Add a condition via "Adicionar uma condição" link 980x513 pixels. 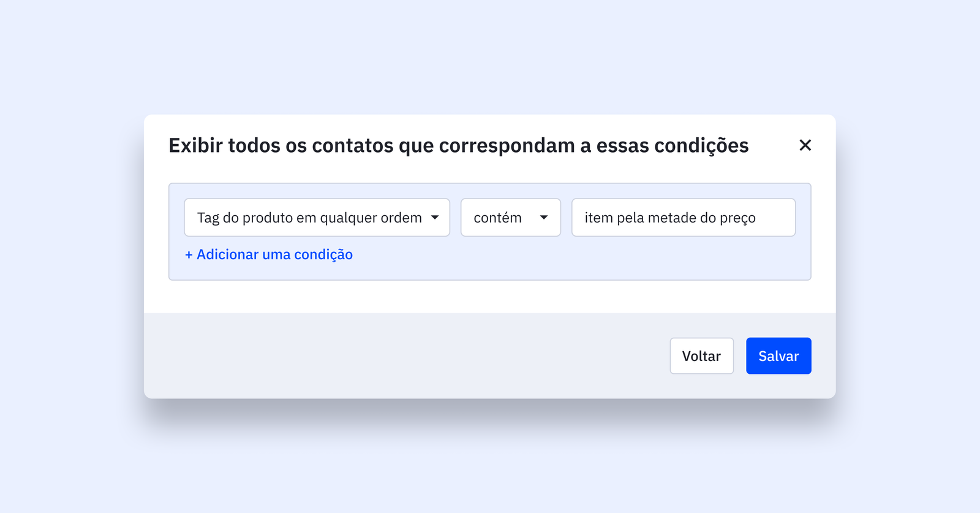[274, 254]
